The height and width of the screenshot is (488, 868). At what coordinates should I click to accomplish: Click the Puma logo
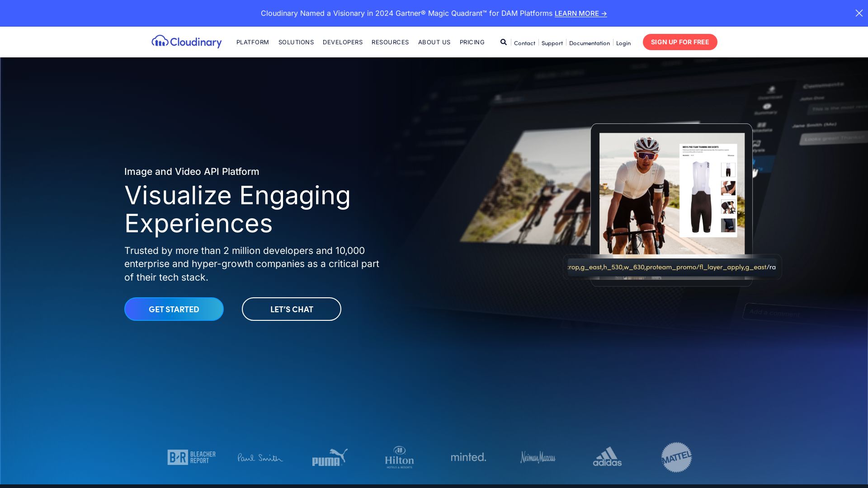[x=330, y=457]
